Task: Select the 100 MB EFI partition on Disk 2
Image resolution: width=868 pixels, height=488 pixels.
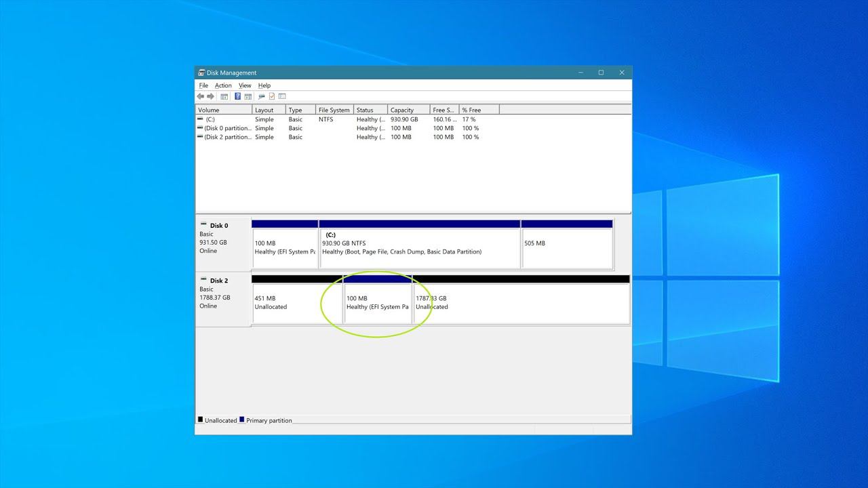Action: (377, 303)
